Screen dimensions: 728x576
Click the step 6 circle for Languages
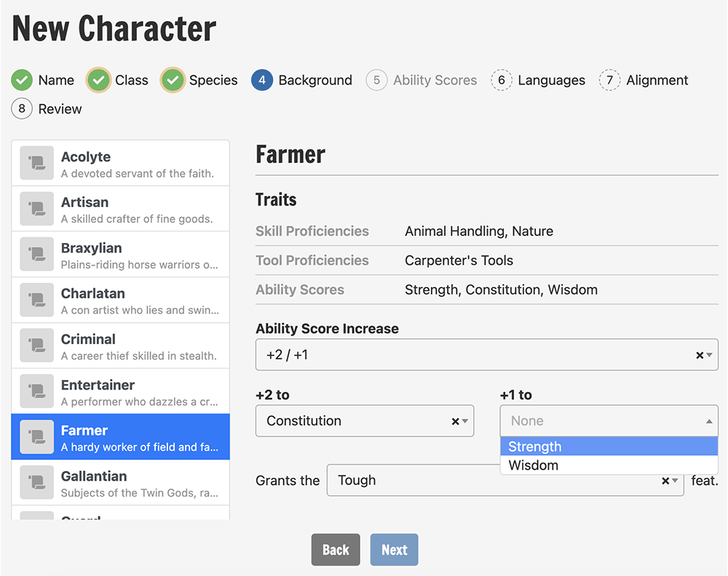coord(502,80)
